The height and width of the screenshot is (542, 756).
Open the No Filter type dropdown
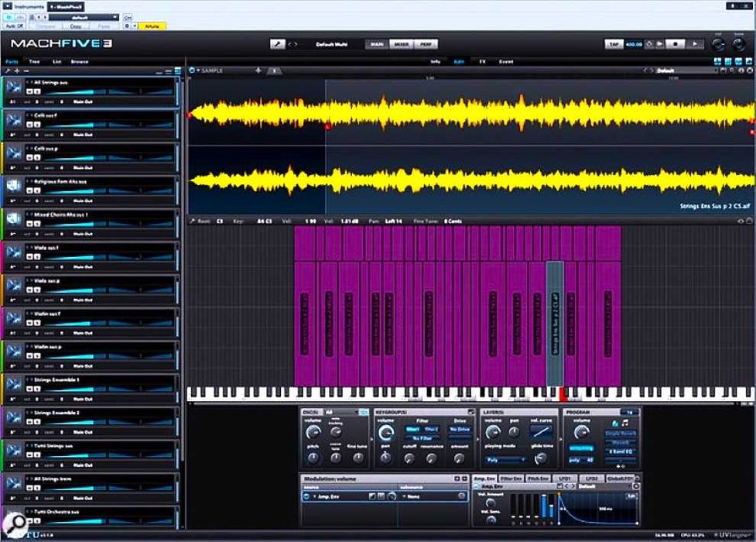tap(422, 438)
